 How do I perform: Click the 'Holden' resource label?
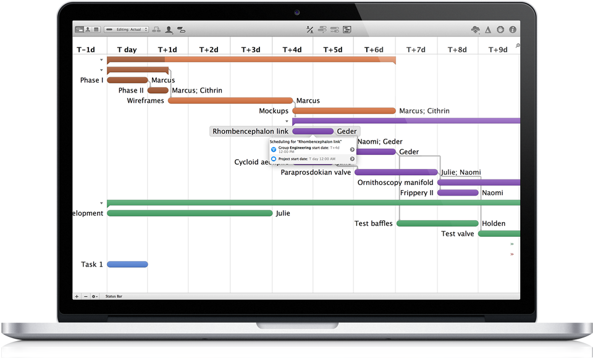click(494, 223)
